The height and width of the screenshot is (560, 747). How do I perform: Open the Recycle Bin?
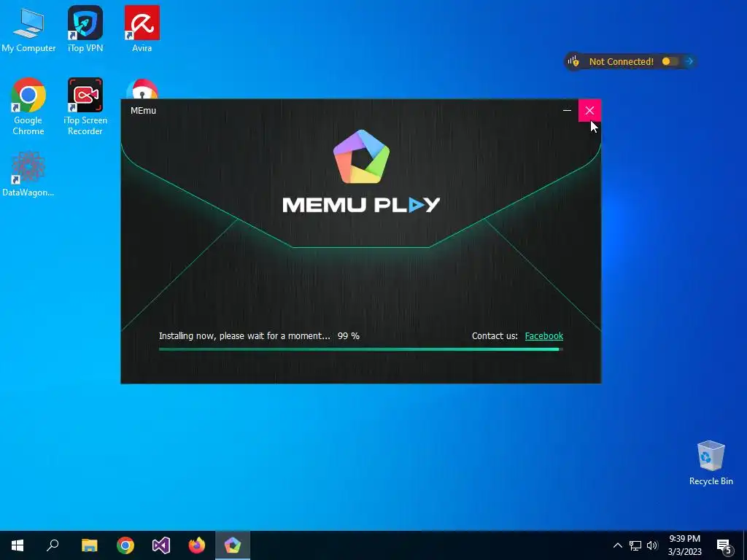(711, 463)
